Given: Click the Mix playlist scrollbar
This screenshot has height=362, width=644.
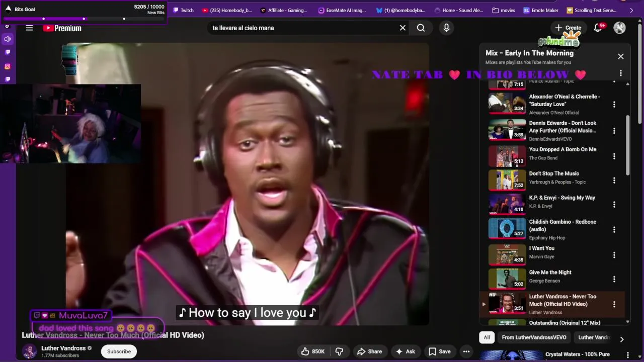Looking at the screenshot, I should [627, 145].
